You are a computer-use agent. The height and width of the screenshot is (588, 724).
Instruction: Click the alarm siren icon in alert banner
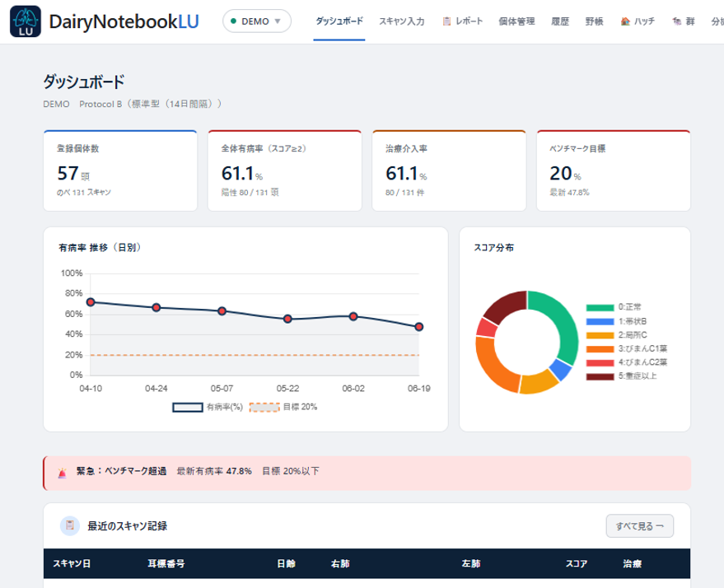(x=63, y=472)
